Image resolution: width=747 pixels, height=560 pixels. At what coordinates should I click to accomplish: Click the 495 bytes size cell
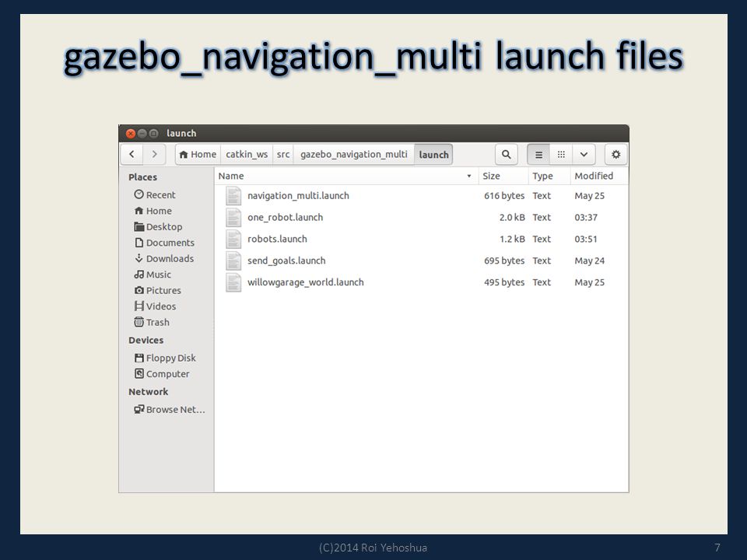coord(504,282)
